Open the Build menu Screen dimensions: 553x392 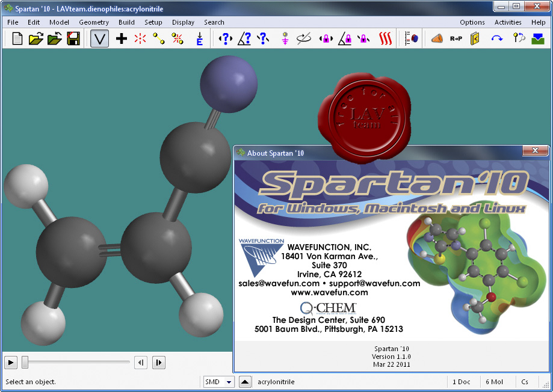(x=126, y=22)
